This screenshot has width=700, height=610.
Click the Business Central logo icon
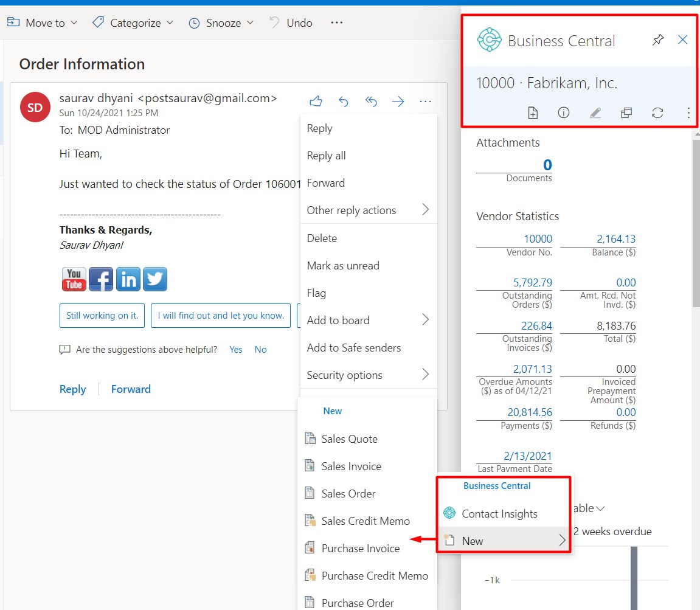pyautogui.click(x=489, y=40)
